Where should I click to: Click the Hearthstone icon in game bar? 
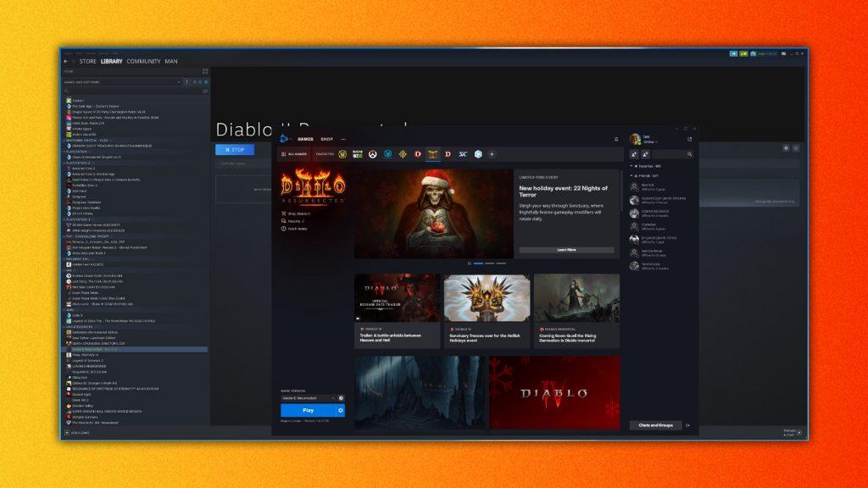(403, 154)
